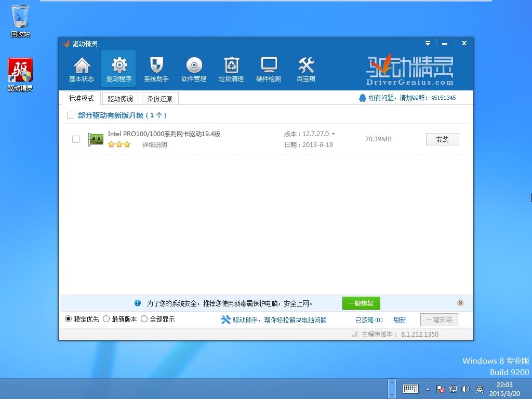Minimize the 驱动精灵 window
The height and width of the screenshot is (399, 532).
[445, 44]
